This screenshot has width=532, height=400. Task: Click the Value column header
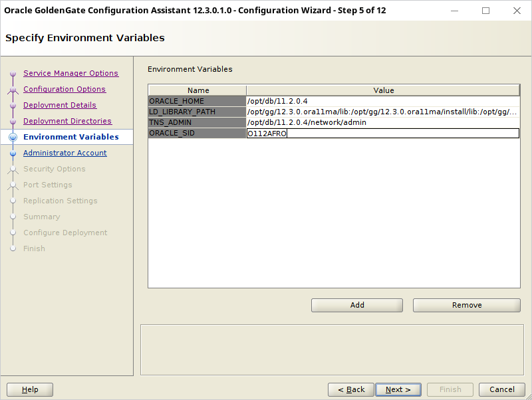(383, 90)
